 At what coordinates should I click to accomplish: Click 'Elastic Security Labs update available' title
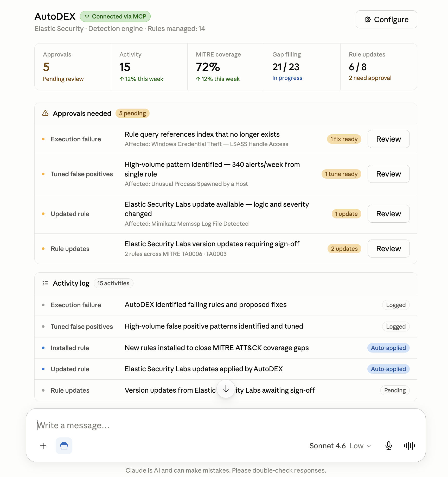[217, 209]
